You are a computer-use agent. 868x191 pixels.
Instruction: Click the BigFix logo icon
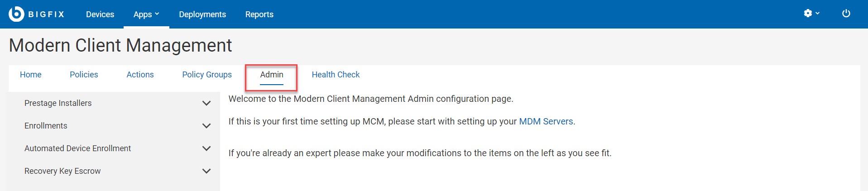[16, 14]
